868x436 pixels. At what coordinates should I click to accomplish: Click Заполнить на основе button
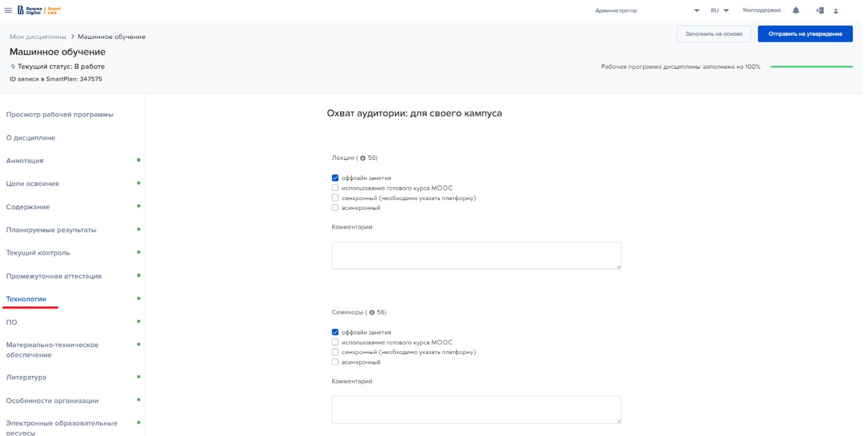(x=713, y=34)
